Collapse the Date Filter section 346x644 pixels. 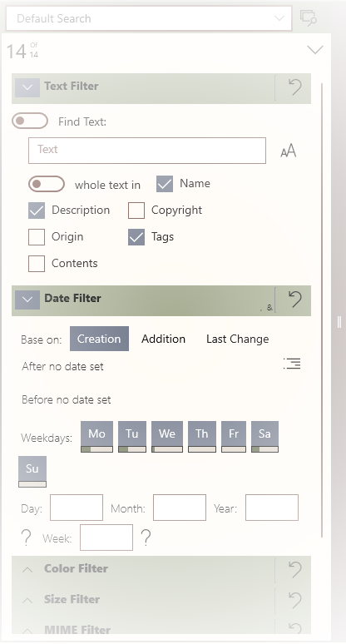click(x=27, y=300)
